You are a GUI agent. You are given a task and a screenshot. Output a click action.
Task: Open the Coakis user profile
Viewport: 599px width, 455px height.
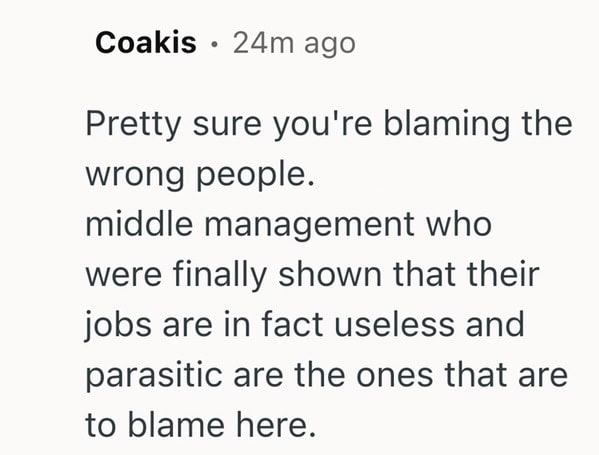(146, 42)
